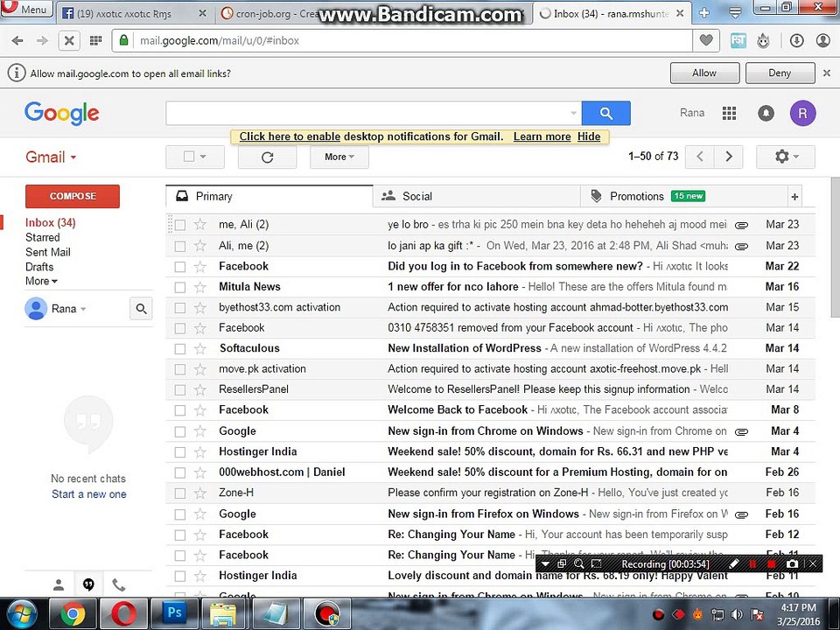Open the Drafts folder

coord(39,267)
